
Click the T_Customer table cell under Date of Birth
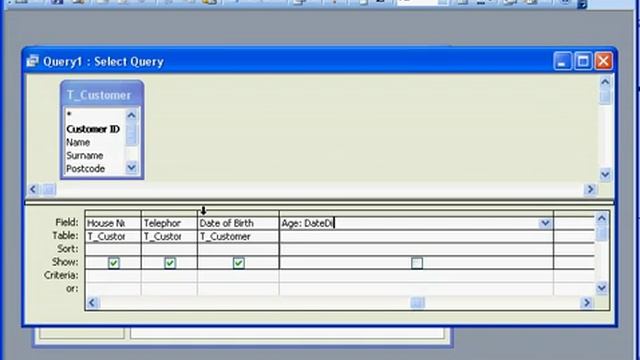click(x=238, y=236)
